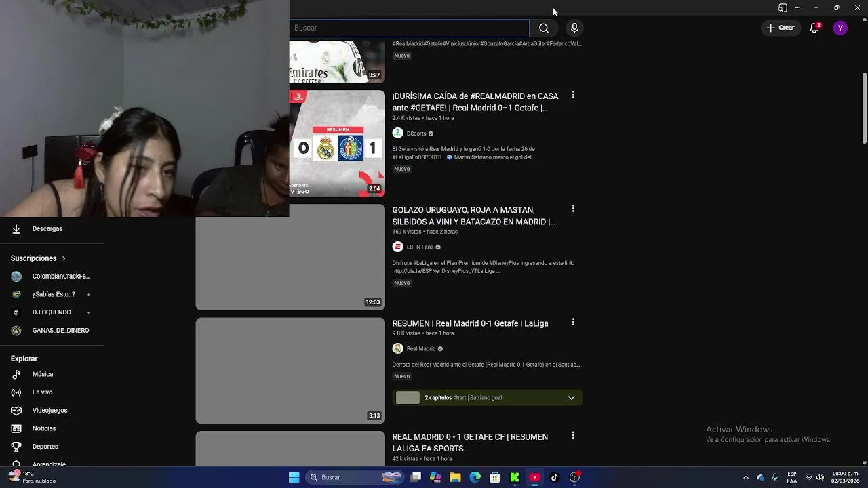Open video titled DURÍSIMA CAÍDA de #REALMADRID
This screenshot has width=868, height=488.
(x=475, y=102)
